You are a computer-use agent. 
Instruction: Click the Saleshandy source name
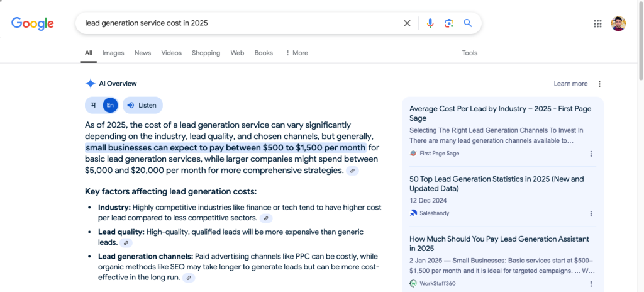[434, 213]
